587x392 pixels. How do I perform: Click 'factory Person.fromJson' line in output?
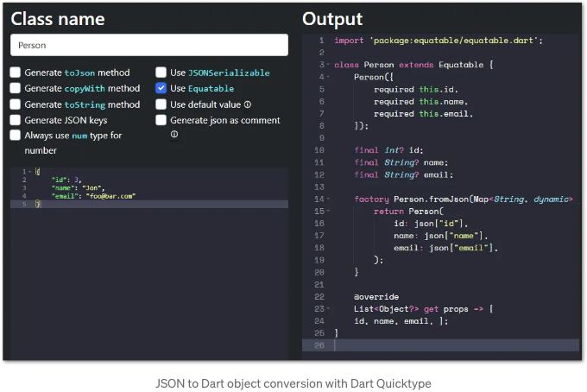tap(464, 199)
